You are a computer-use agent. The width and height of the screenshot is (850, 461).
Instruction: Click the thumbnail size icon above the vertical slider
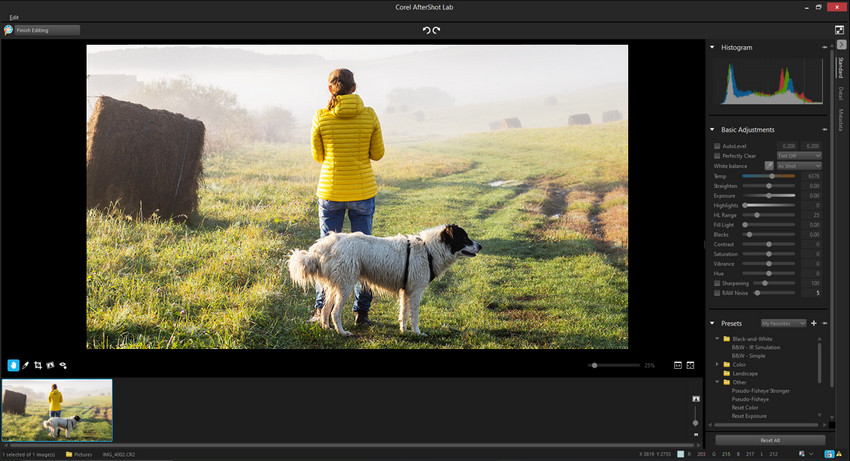tap(696, 399)
